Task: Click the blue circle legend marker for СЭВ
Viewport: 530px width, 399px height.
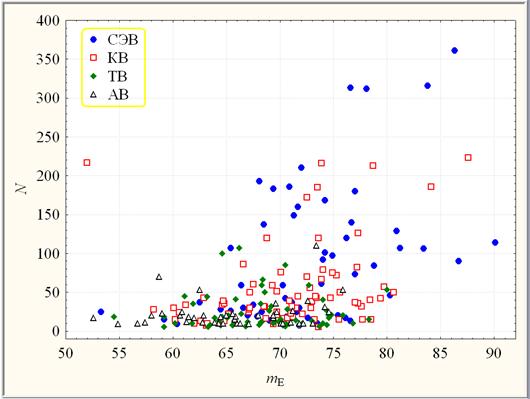Action: pyautogui.click(x=94, y=40)
